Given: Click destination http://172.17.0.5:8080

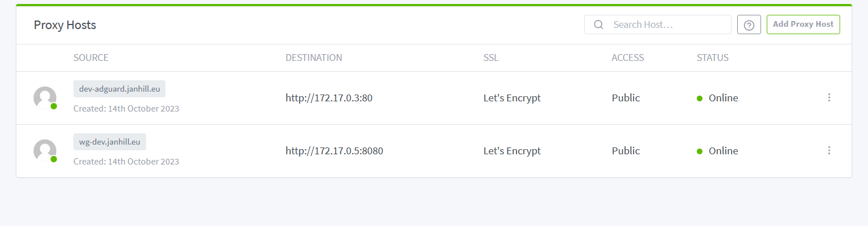Looking at the screenshot, I should pos(334,151).
